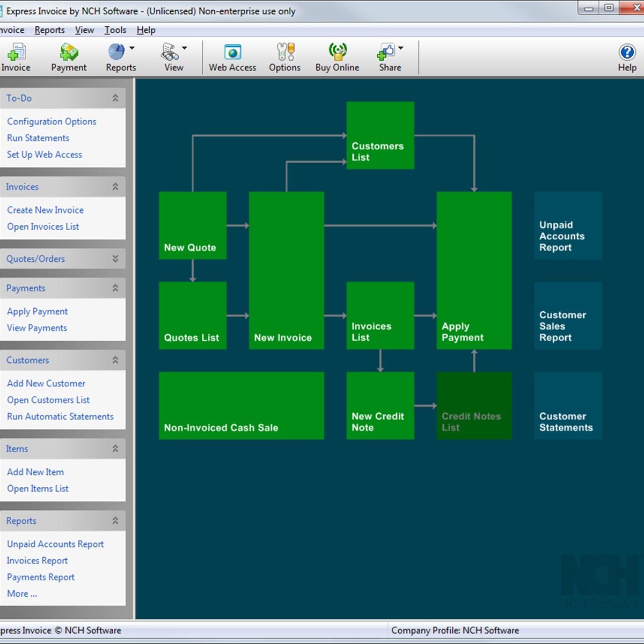Image resolution: width=644 pixels, height=644 pixels.
Task: Open Help question mark icon
Action: (x=627, y=53)
